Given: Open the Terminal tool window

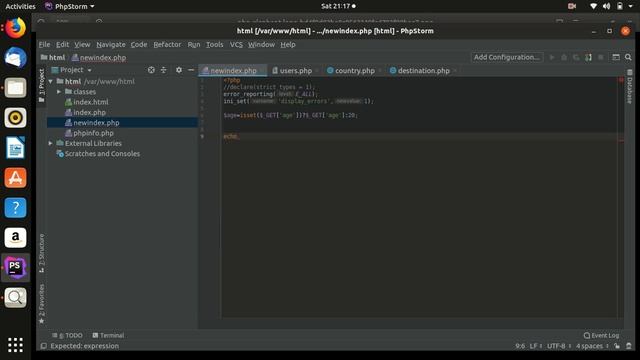Looking at the screenshot, I should [108, 336].
